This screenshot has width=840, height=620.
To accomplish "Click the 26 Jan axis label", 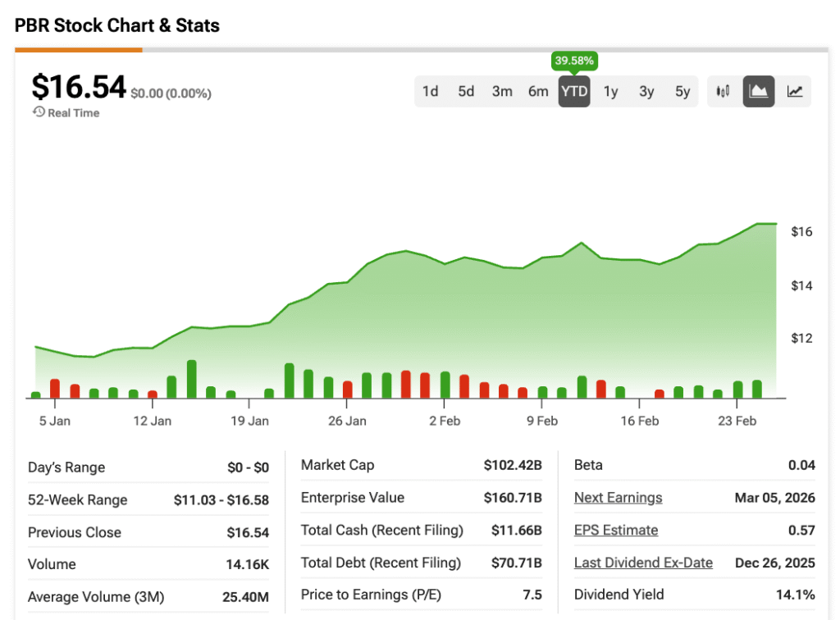I will click(x=347, y=421).
